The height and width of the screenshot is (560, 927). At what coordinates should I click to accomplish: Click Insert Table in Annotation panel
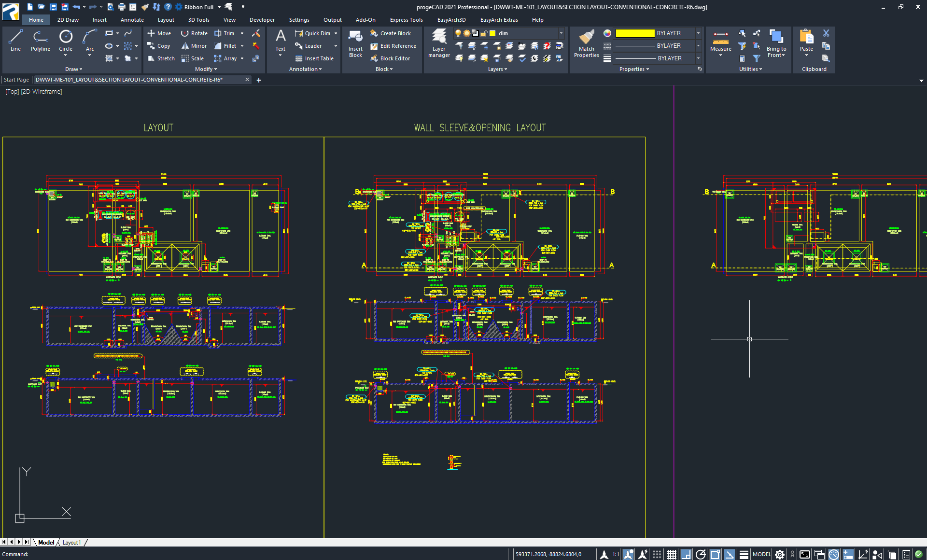point(315,58)
